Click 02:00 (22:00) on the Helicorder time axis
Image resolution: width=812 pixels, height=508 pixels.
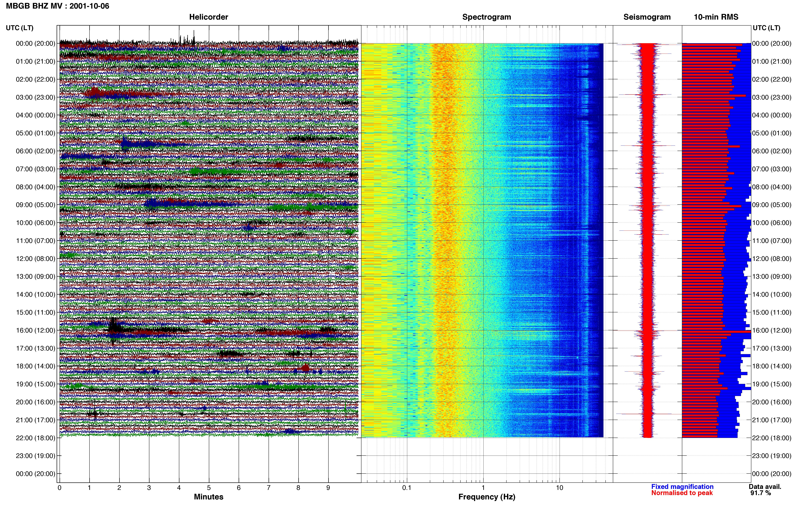coord(36,79)
